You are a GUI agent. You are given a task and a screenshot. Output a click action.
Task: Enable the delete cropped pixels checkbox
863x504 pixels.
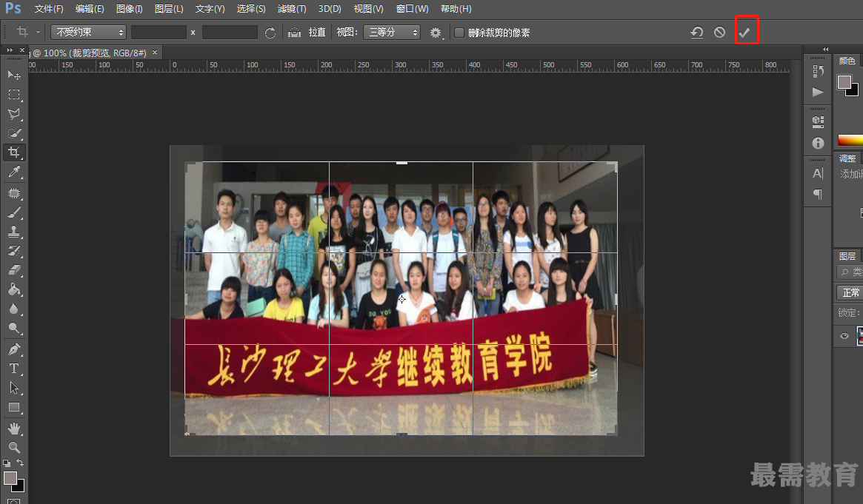pos(459,33)
